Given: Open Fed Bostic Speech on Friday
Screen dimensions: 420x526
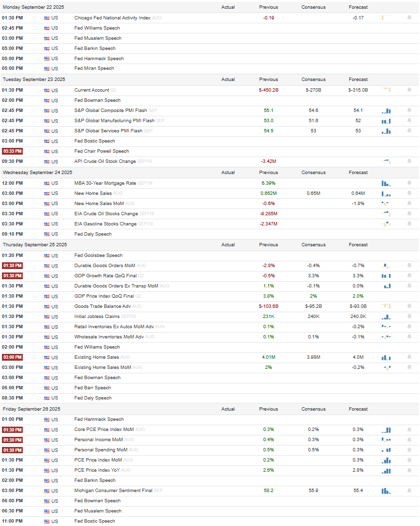Looking at the screenshot, I should pyautogui.click(x=94, y=521).
